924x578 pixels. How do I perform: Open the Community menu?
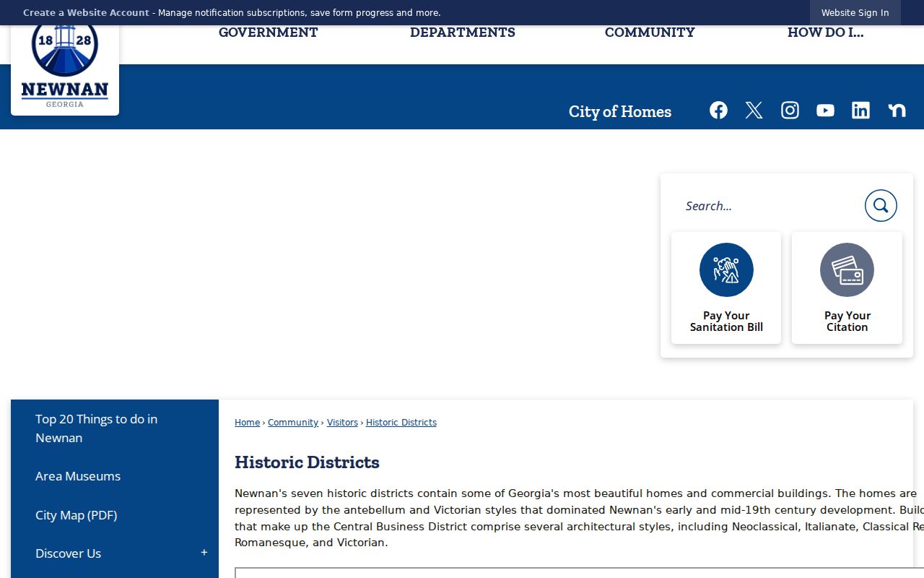click(x=650, y=33)
